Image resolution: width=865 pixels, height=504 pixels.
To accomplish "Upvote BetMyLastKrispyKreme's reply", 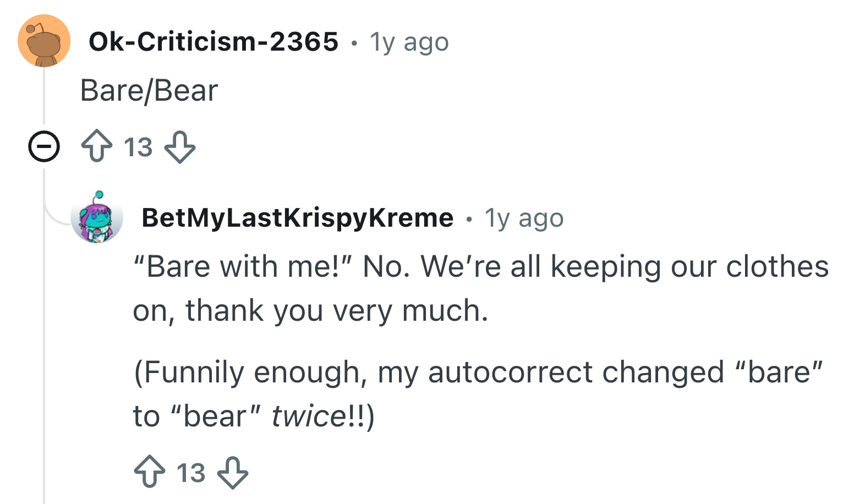I will coord(150,472).
